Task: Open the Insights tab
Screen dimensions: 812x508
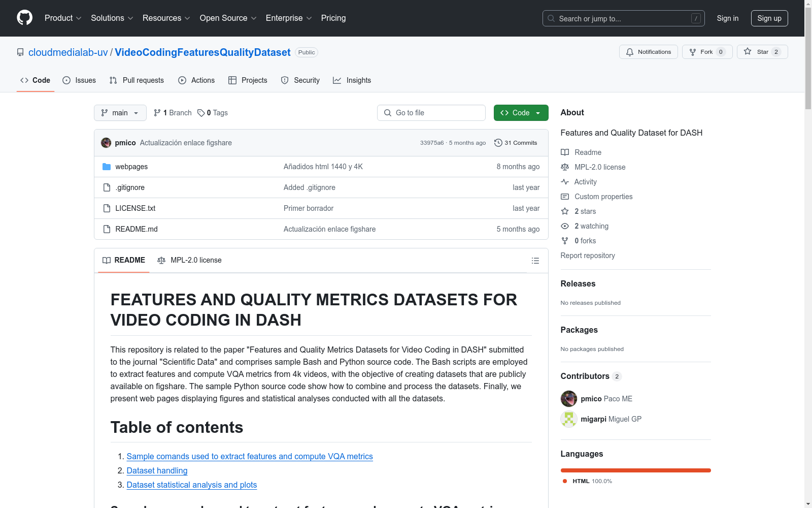Action: [x=352, y=80]
